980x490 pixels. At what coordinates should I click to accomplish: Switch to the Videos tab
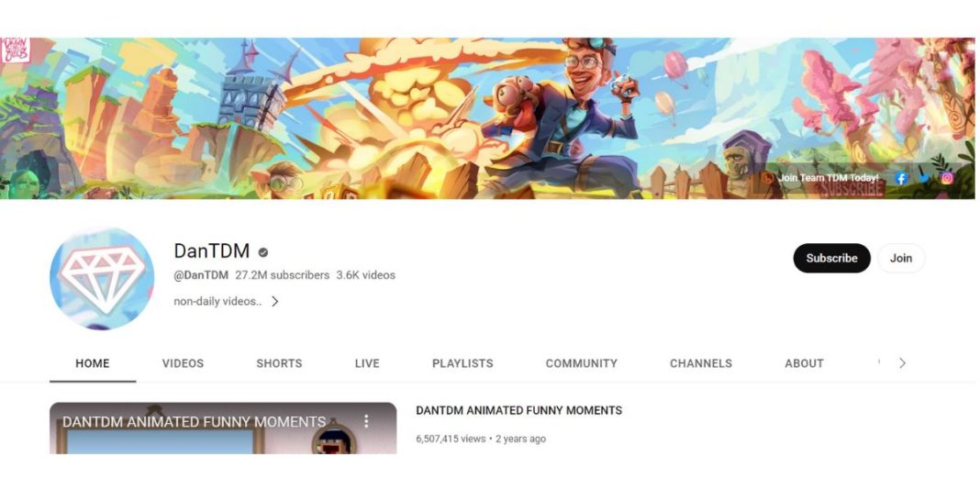[x=183, y=363]
